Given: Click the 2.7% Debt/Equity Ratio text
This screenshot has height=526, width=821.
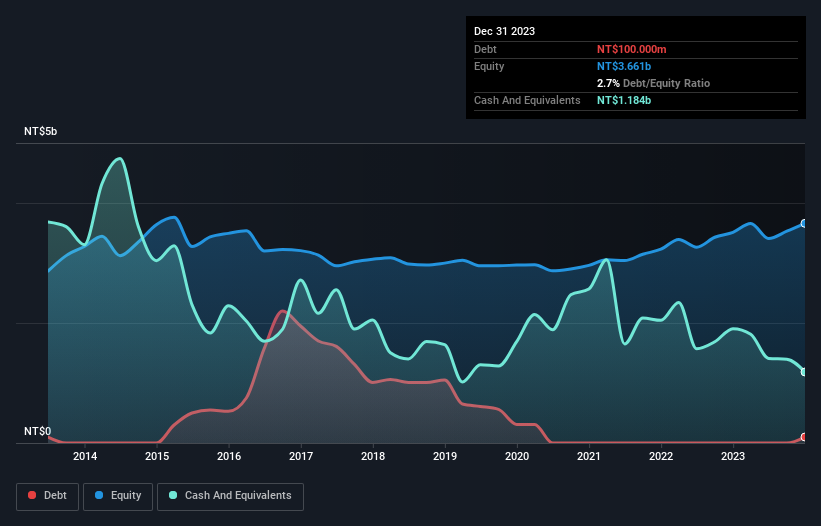Looking at the screenshot, I should point(653,83).
